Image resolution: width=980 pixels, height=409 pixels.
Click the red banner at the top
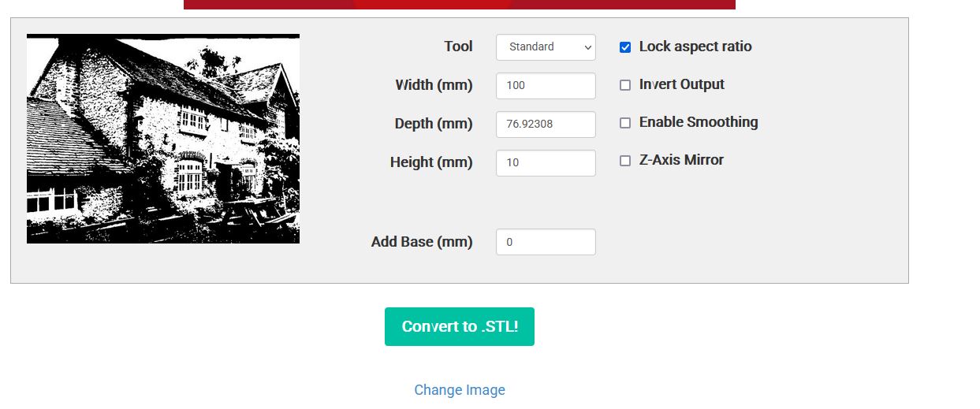(x=459, y=4)
